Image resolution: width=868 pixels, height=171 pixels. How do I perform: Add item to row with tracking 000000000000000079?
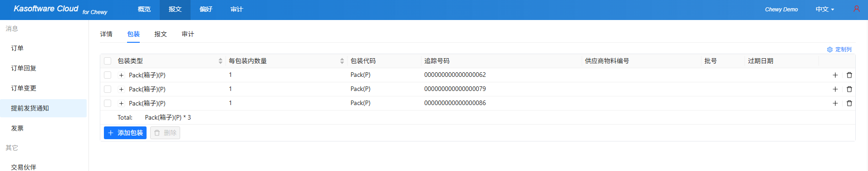point(835,89)
